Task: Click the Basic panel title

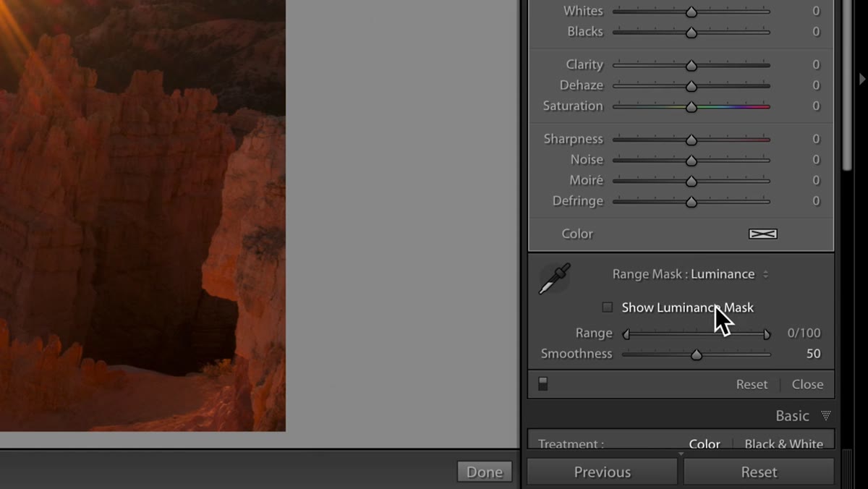Action: 792,416
